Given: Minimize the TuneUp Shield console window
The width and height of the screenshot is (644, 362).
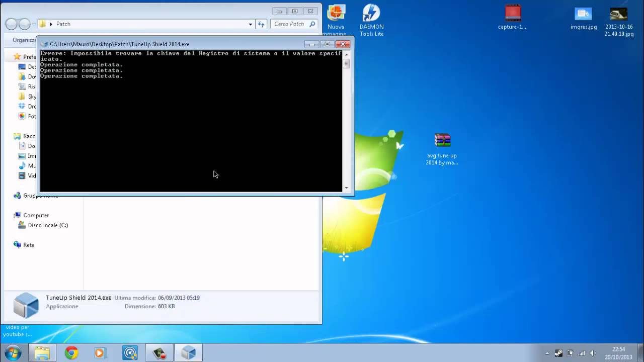Looking at the screenshot, I should point(312,44).
